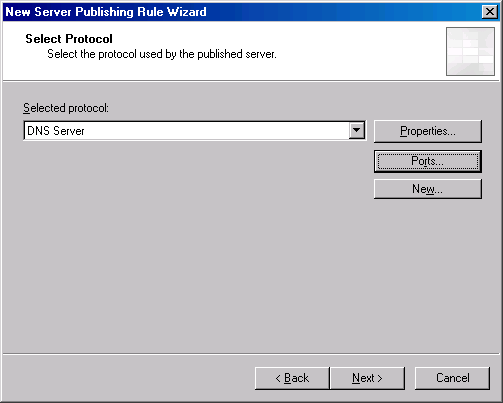503x403 pixels.
Task: Close the wizard with the X button
Action: [x=490, y=12]
